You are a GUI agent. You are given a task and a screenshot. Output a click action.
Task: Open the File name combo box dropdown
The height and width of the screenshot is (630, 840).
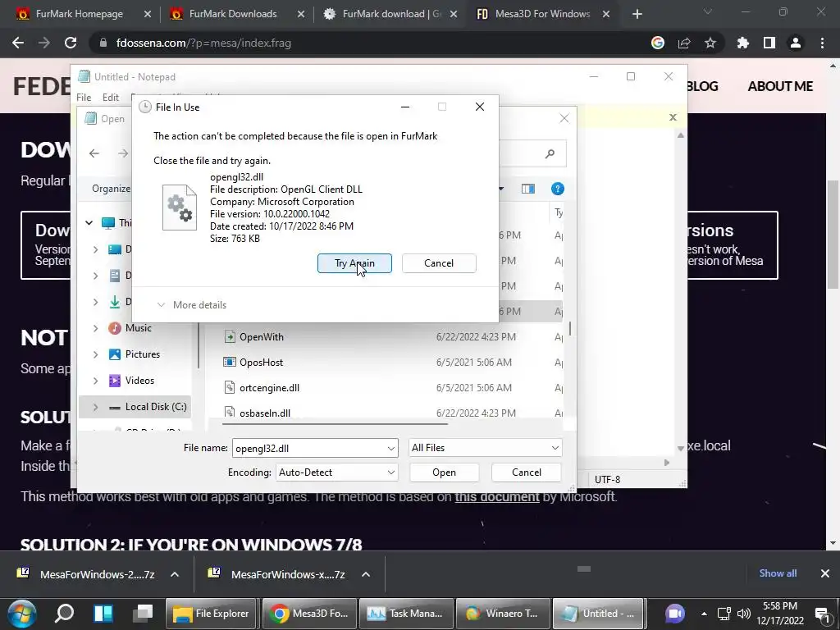tap(391, 449)
